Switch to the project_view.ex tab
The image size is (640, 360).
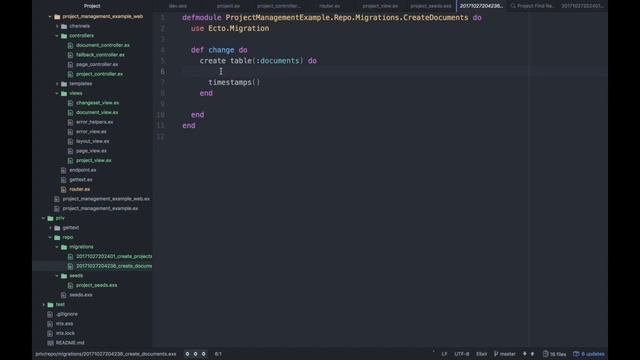(380, 6)
